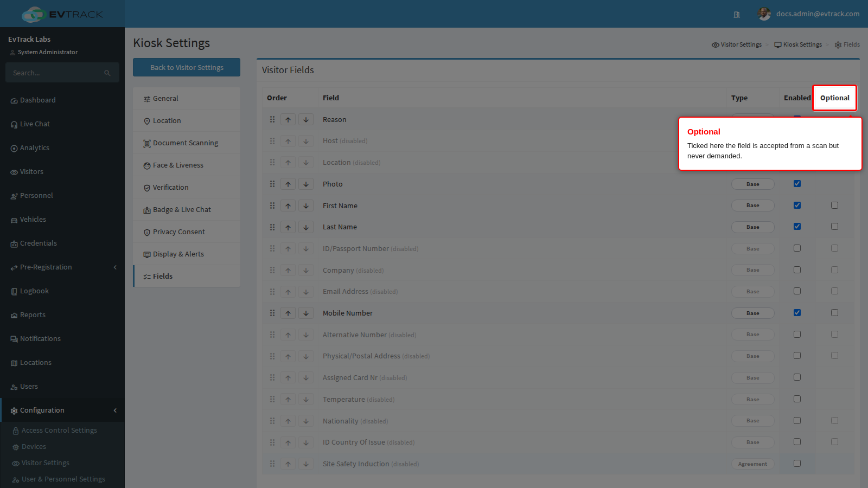Viewport: 868px width, 488px height.
Task: Click Back to Visitor Settings button
Action: tap(187, 67)
